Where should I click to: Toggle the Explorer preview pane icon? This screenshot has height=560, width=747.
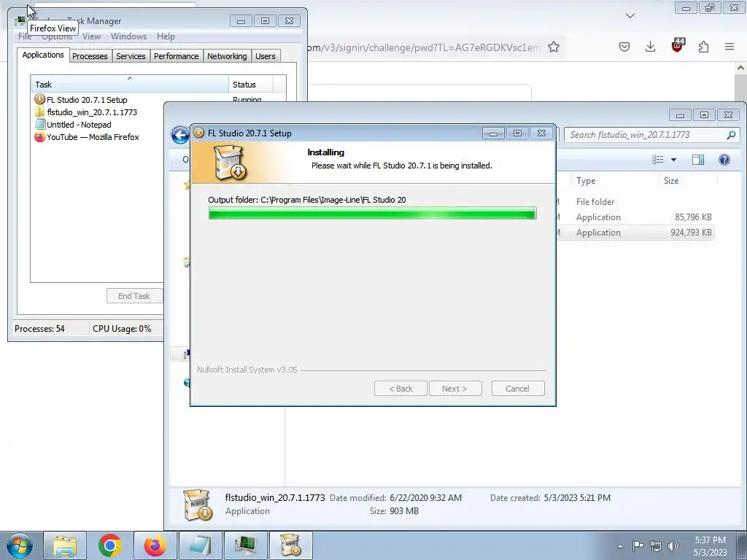tap(698, 160)
